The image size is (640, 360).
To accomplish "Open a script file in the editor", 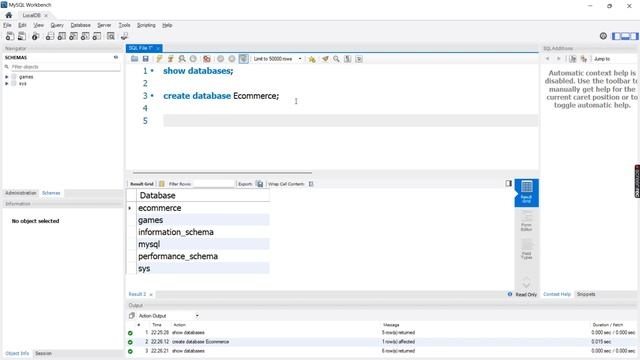I will 134,59.
